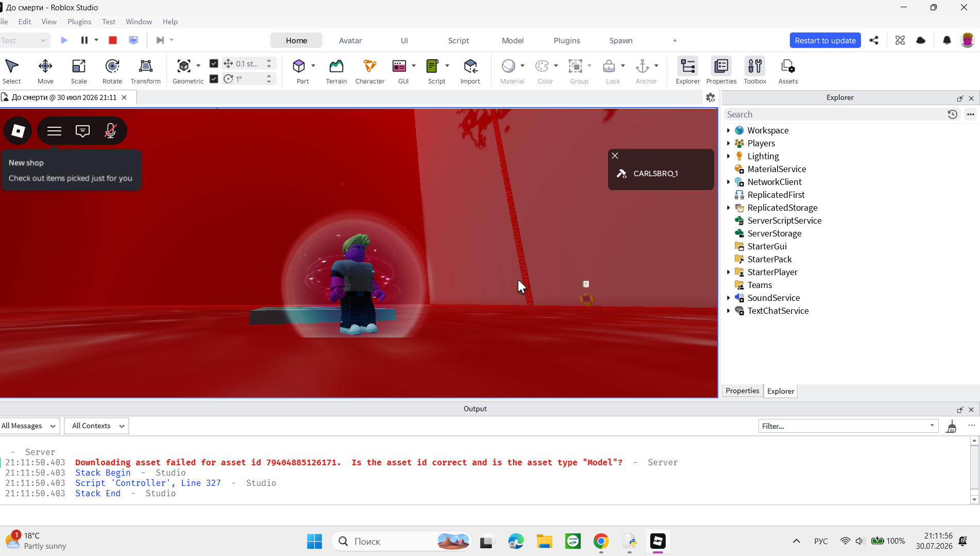The width and height of the screenshot is (980, 556).
Task: Select the Move tool
Action: pyautogui.click(x=45, y=71)
